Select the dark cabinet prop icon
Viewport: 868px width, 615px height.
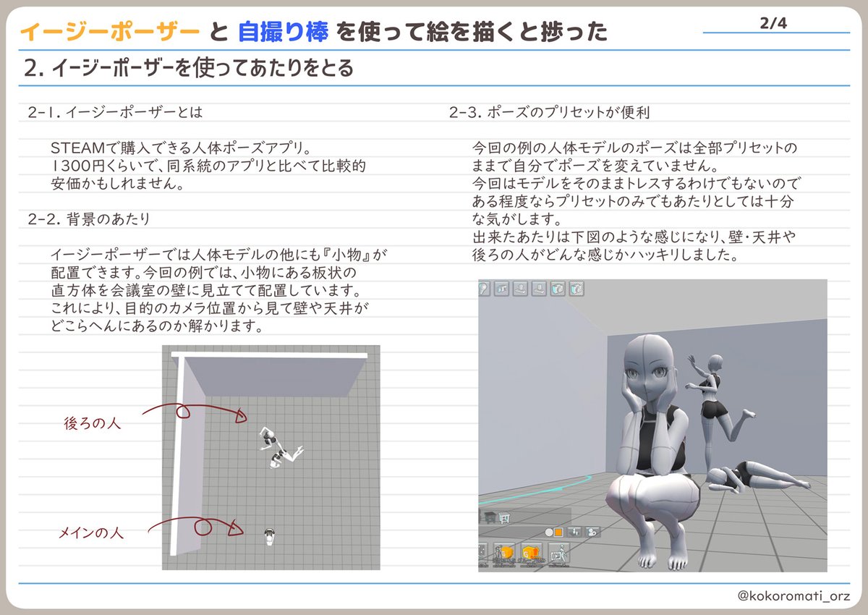pos(490,517)
